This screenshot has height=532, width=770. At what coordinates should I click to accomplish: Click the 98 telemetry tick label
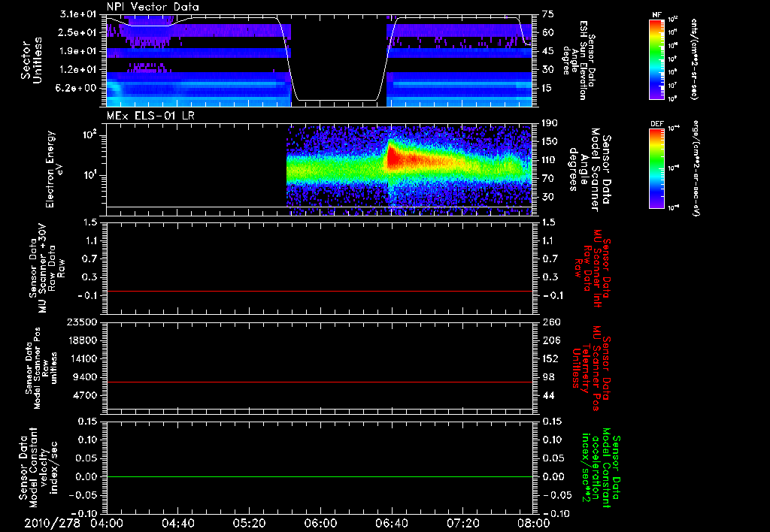(x=548, y=377)
